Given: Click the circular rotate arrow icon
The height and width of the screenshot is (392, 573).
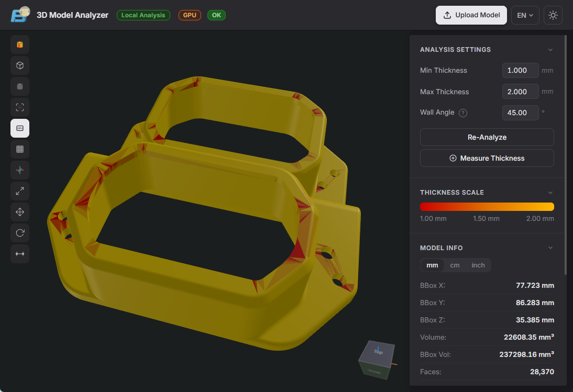Looking at the screenshot, I should [x=20, y=233].
